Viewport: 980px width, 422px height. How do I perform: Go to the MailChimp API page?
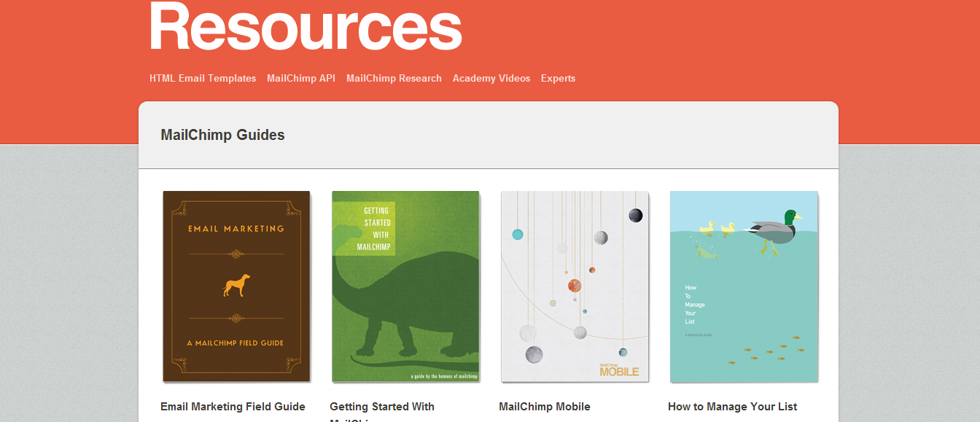click(301, 78)
